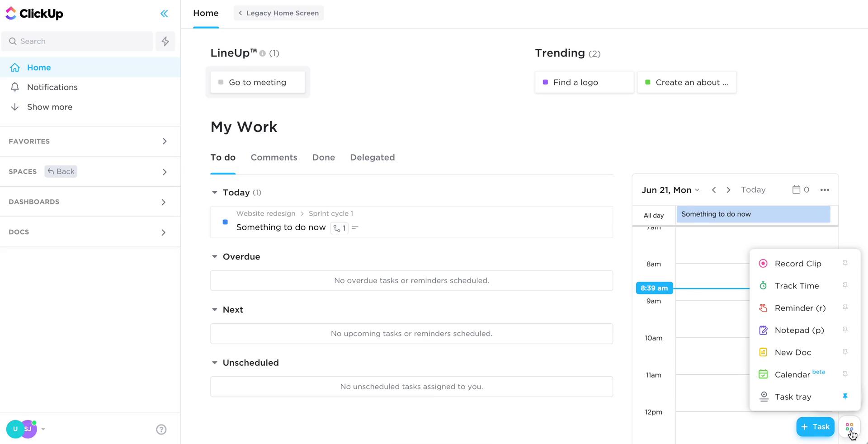868x444 pixels.
Task: Collapse the Next section
Action: pyautogui.click(x=214, y=310)
